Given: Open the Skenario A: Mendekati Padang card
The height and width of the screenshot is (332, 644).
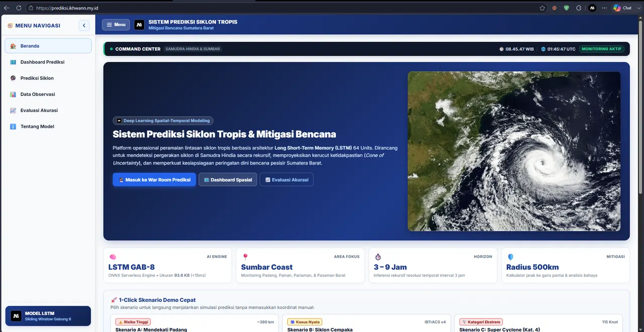Looking at the screenshot, I should point(194,323).
